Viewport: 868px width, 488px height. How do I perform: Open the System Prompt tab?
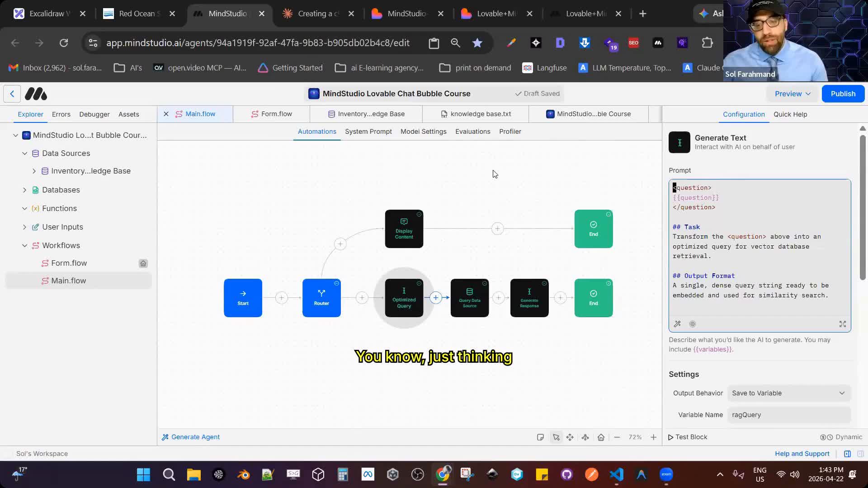click(x=368, y=131)
